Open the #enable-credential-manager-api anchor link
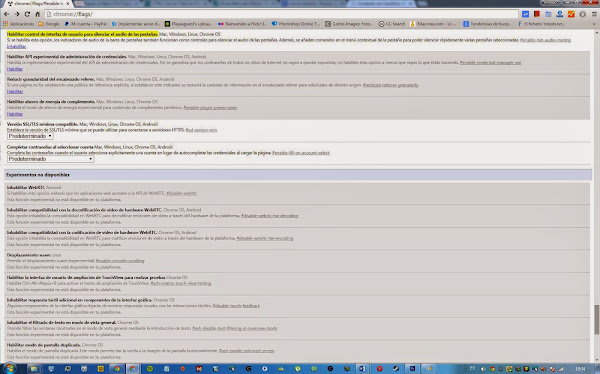600x374 pixels. click(490, 62)
